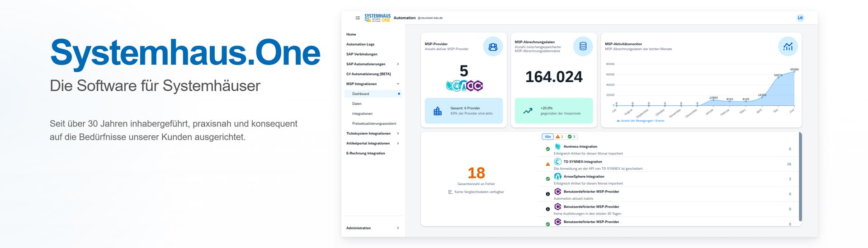This screenshot has height=248, width=868.
Task: Click the building icon beside Gesamt: 6 Provider
Action: point(438,111)
